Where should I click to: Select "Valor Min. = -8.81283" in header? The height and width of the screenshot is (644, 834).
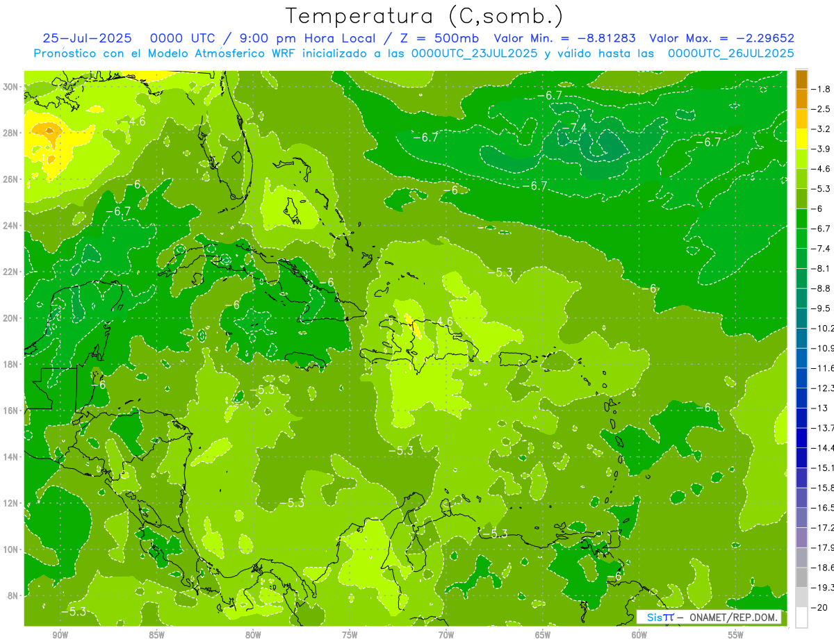564,38
